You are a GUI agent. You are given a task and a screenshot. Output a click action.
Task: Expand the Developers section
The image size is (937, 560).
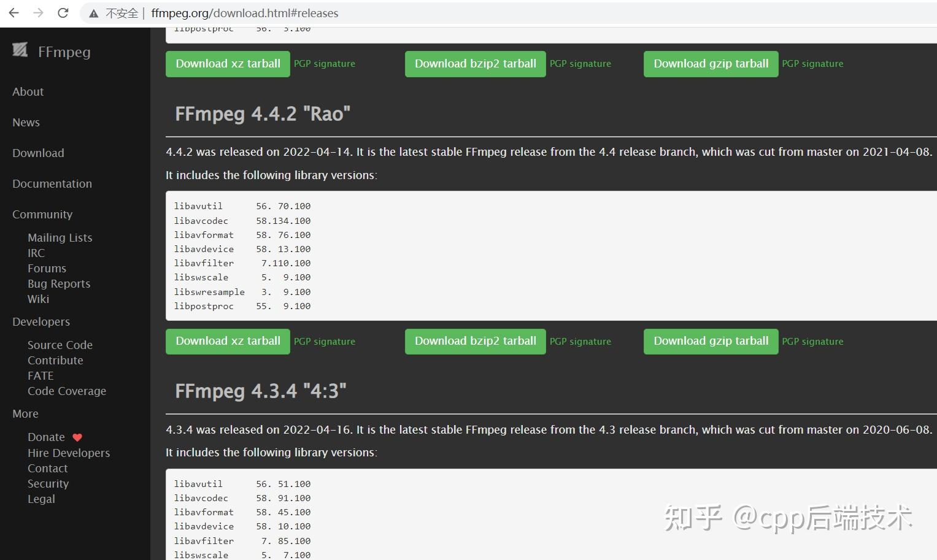tap(40, 321)
